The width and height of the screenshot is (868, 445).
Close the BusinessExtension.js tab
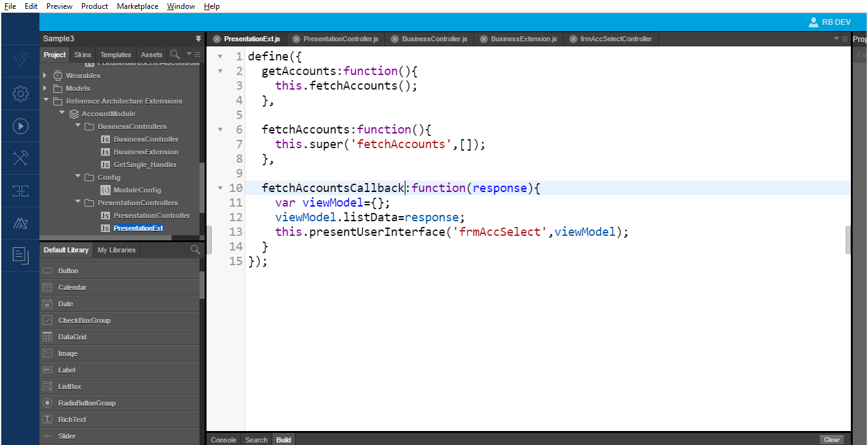(x=484, y=39)
